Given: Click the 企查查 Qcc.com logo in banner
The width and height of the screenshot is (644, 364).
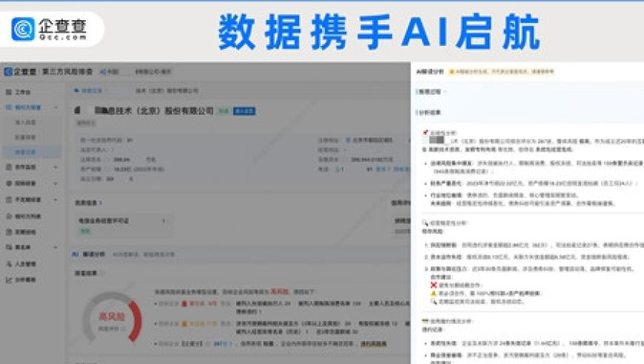Looking at the screenshot, I should pyautogui.click(x=50, y=29).
